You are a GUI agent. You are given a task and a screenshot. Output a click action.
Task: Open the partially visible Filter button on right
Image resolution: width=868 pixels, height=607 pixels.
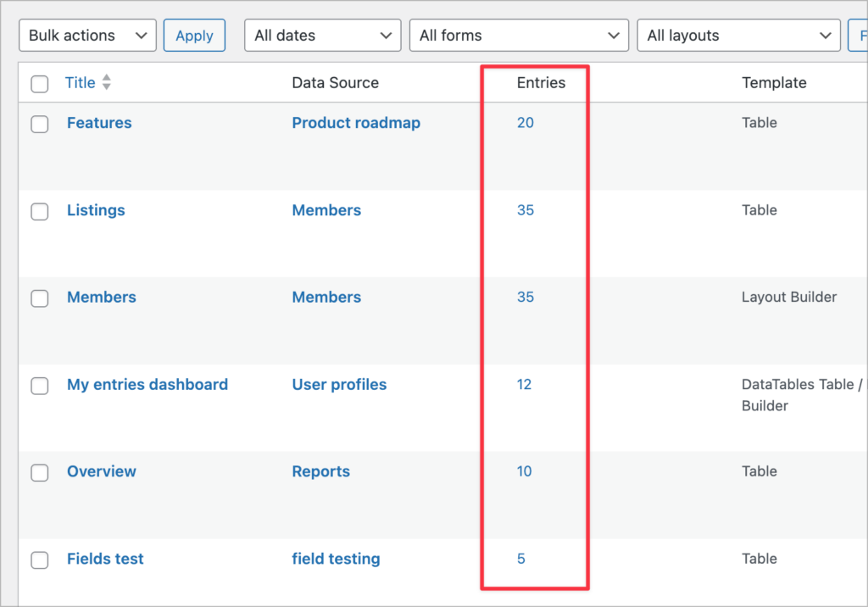click(860, 35)
